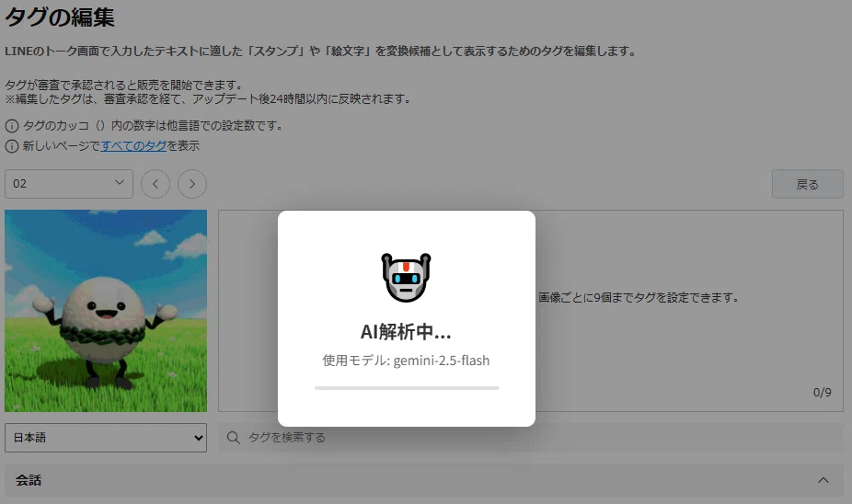Click text 画像ごとに9個までタグを設定できます
852x504 pixels.
click(x=638, y=298)
